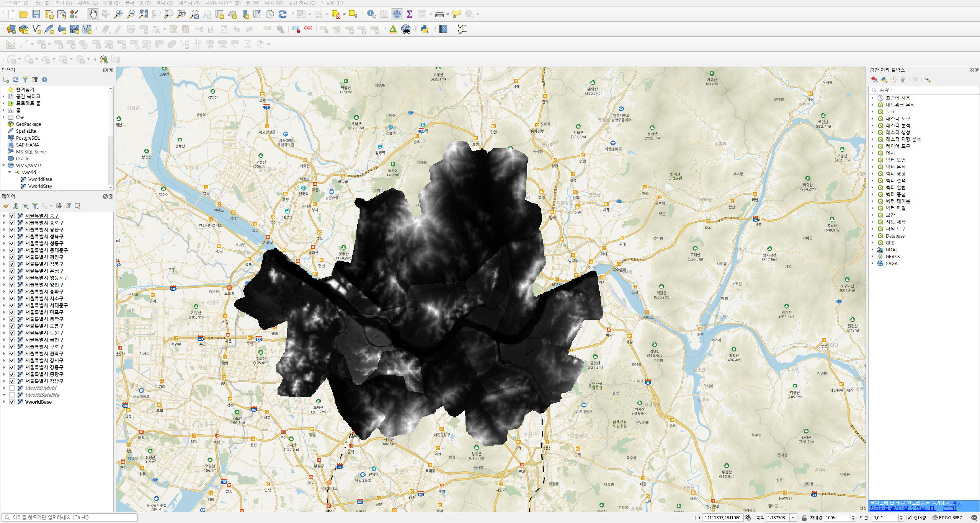Expand the 래스터 분석 toolbox group
The image size is (980, 523).
point(872,125)
